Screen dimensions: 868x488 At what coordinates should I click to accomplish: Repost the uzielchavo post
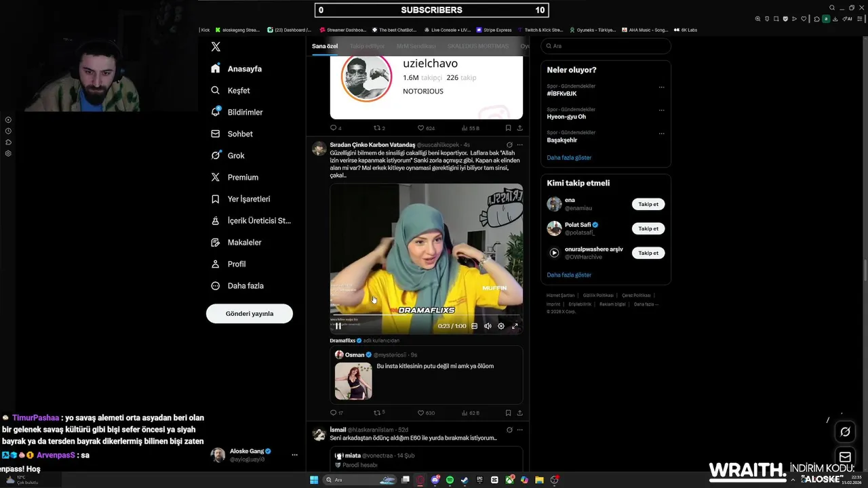[x=378, y=127]
